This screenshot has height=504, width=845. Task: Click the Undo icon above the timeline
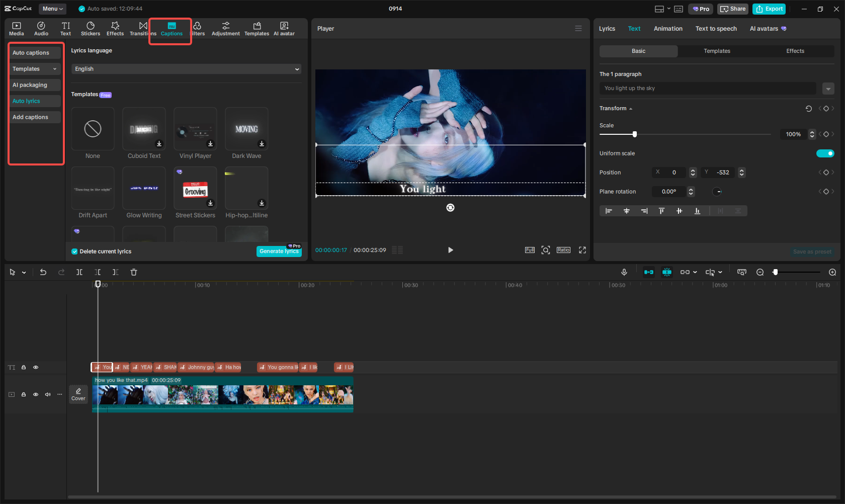[x=43, y=272]
